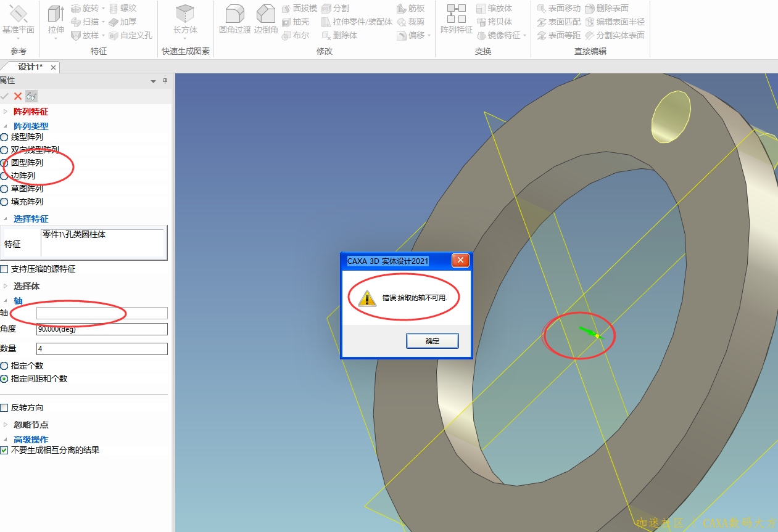Apply 圆角过渡 fillet tool
778x532 pixels.
tap(235, 20)
